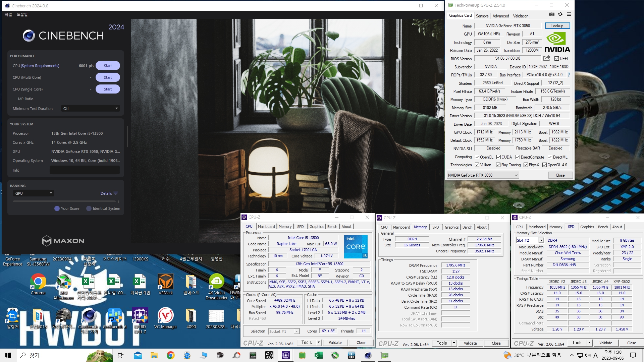The height and width of the screenshot is (362, 644).
Task: Open 4090 folder icon on desktop
Action: (191, 318)
